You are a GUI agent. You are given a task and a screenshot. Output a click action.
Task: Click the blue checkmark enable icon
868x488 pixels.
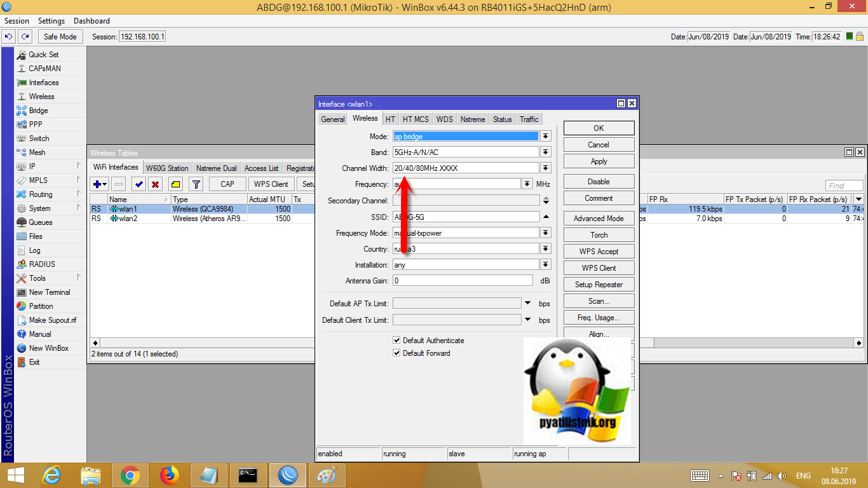pyautogui.click(x=139, y=184)
